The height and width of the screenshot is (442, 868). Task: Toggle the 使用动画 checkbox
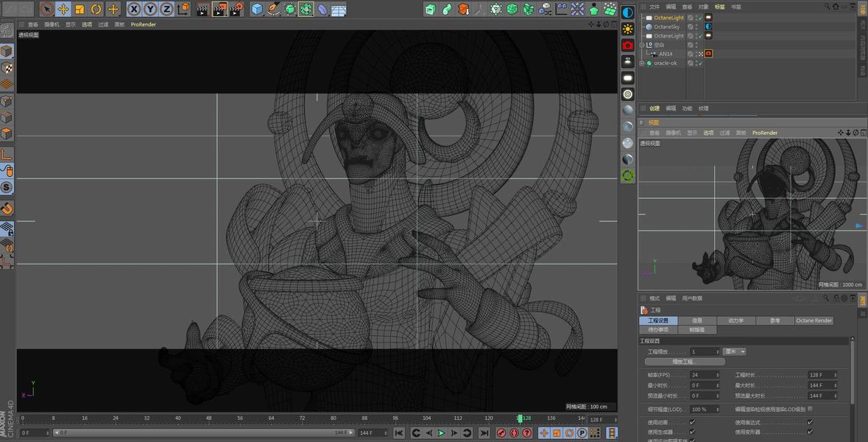coord(693,422)
